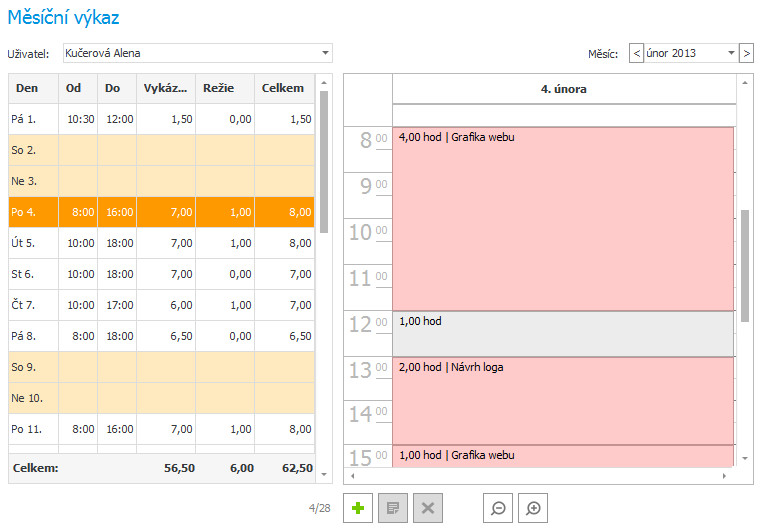The height and width of the screenshot is (531, 762).
Task: Zoom in the day schedule view
Action: pyautogui.click(x=533, y=508)
